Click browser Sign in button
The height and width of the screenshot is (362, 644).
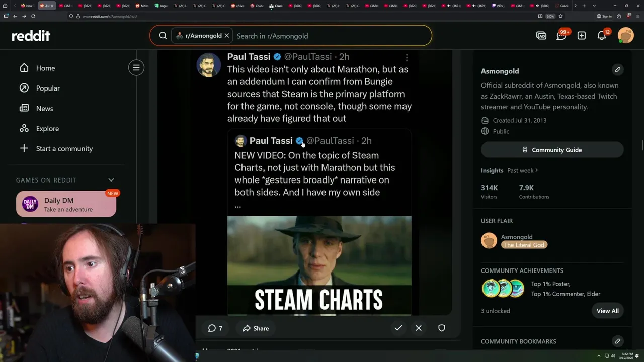(604, 16)
